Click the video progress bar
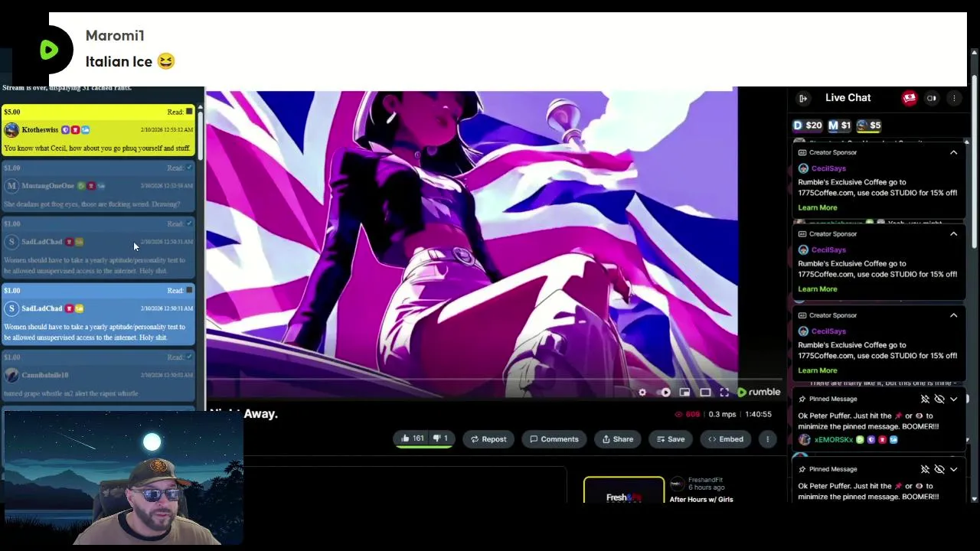Screen dimensions: 980x551 tap(494, 379)
